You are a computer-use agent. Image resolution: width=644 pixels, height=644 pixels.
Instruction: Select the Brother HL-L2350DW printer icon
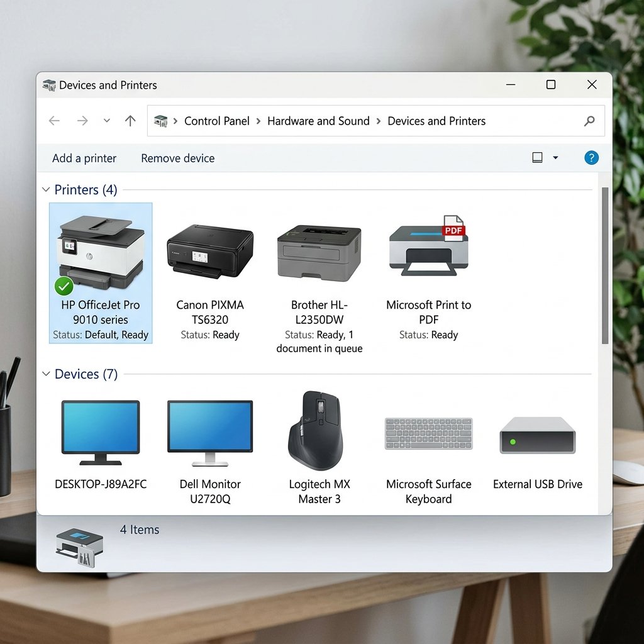tap(319, 252)
